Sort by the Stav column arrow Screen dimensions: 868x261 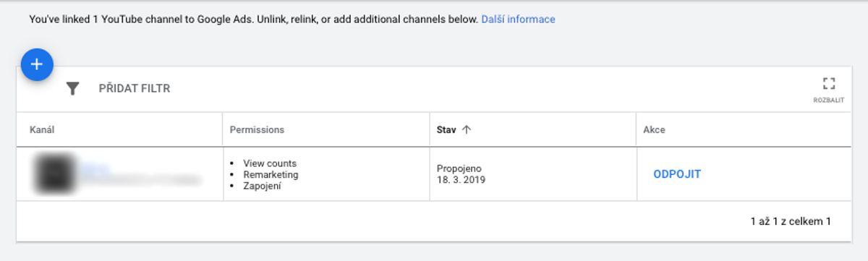(467, 129)
